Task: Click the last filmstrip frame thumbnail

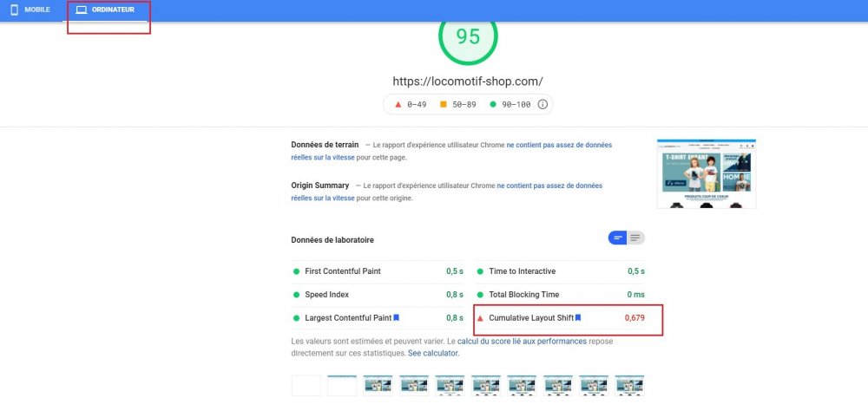Action: pos(630,386)
